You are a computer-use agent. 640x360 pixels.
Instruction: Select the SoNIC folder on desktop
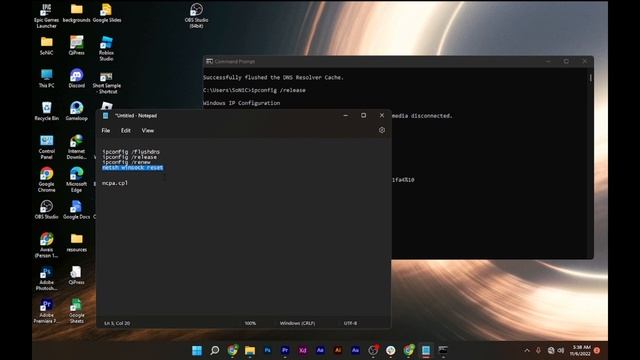tap(46, 46)
